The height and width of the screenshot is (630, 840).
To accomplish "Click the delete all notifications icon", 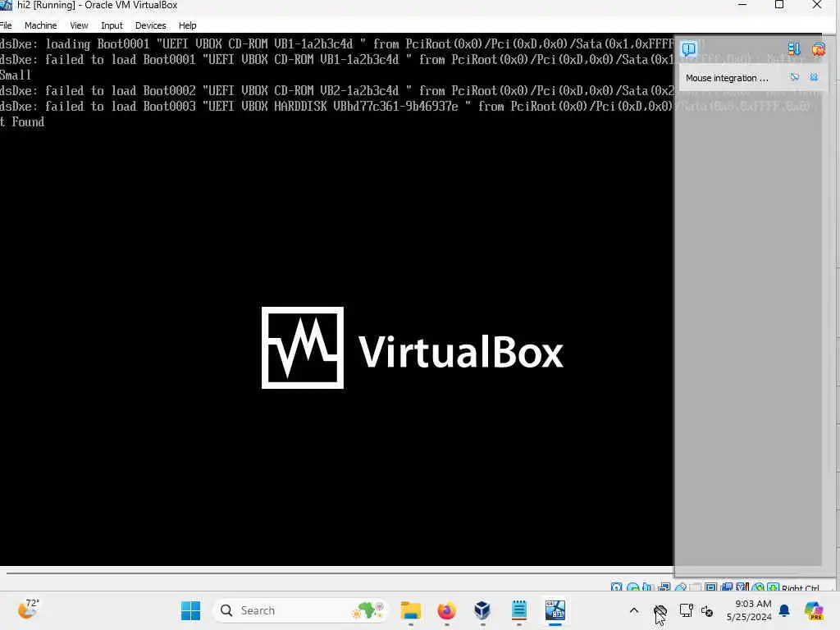I will point(818,49).
